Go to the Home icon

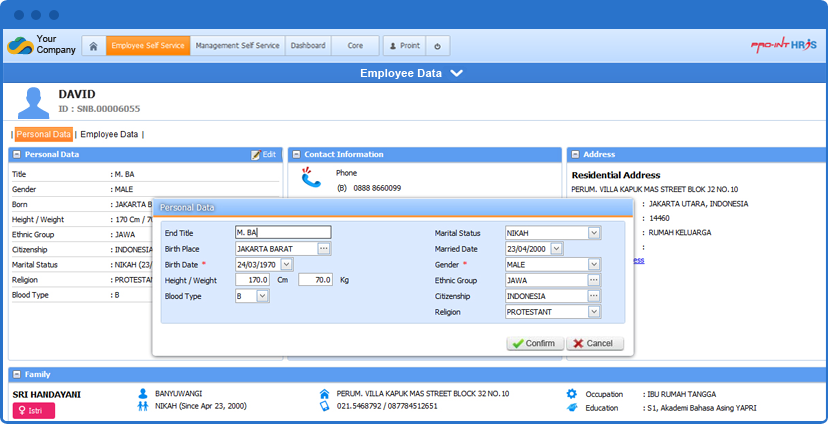(93, 46)
